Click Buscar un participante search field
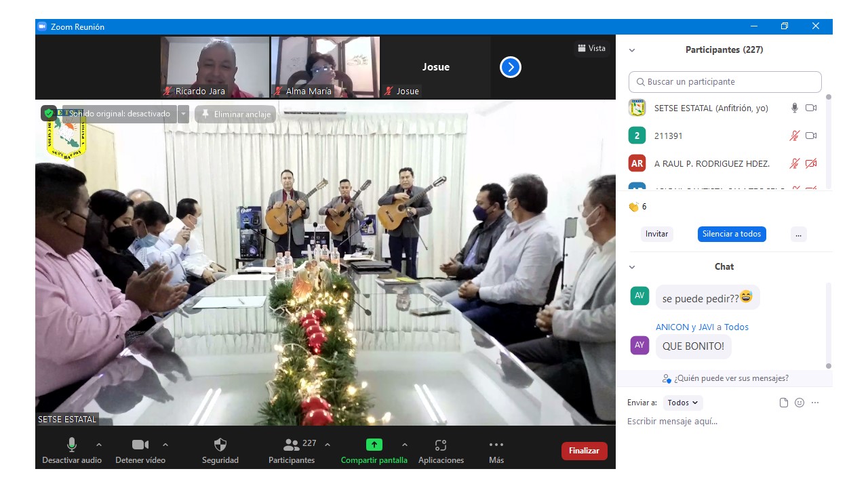Image resolution: width=868 pixels, height=488 pixels. tap(725, 82)
